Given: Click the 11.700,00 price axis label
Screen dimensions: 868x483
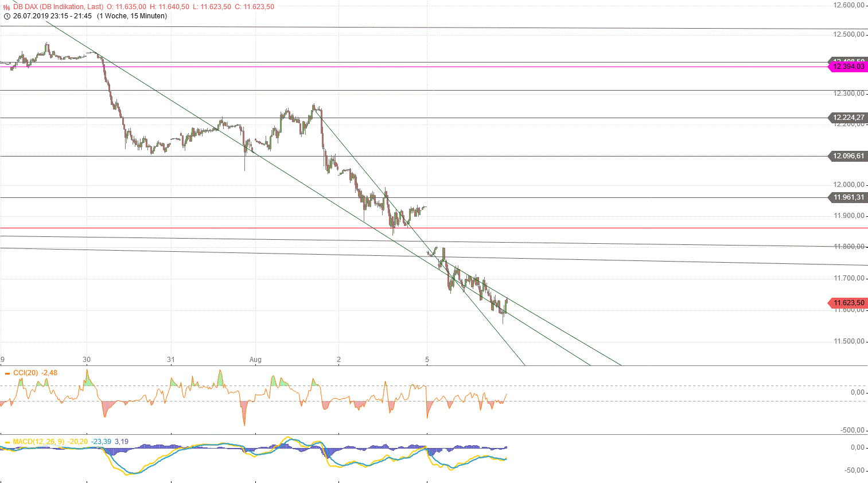Looking at the screenshot, I should pos(848,278).
